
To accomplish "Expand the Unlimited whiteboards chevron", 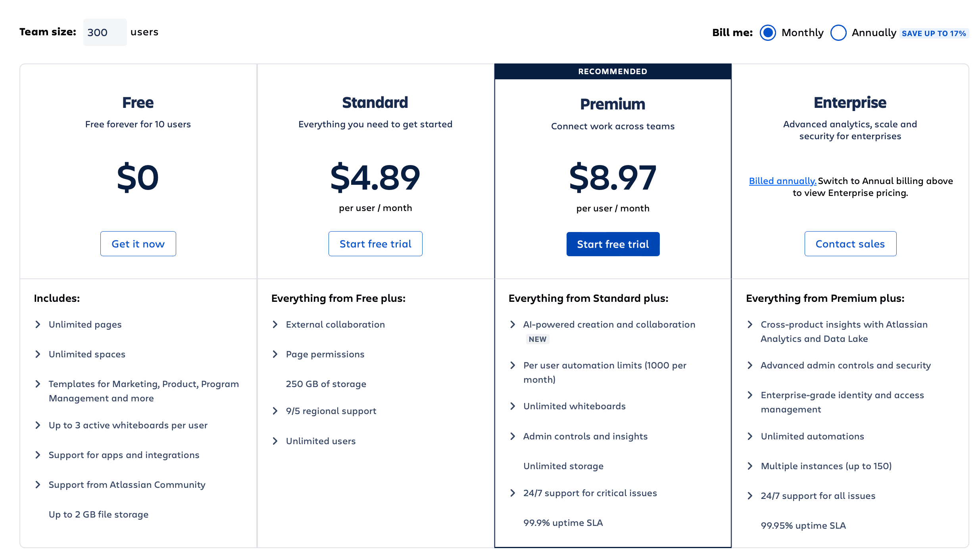I will coord(513,406).
